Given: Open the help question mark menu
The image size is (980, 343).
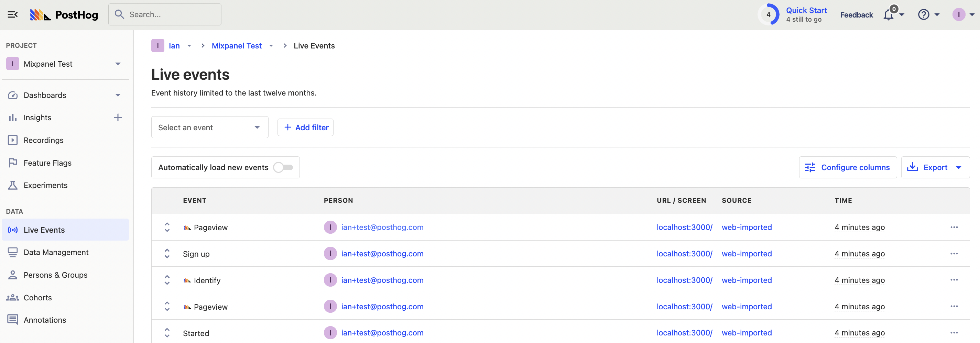Looking at the screenshot, I should 924,15.
